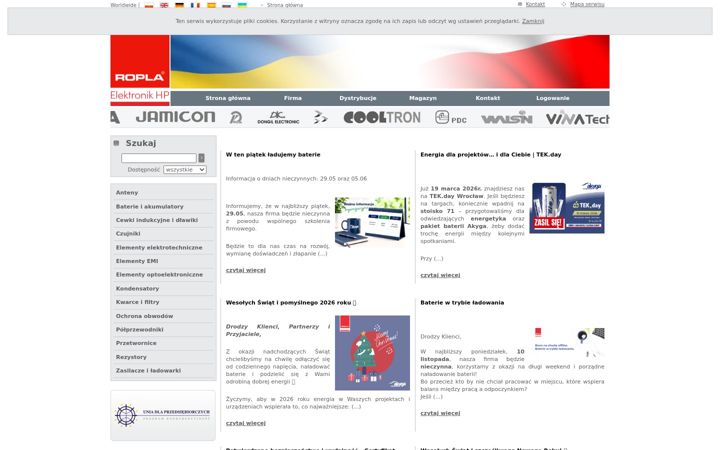Screen dimensions: 720x450
Task: Click 'czytaj więcej' under Christmas wishes article
Action: pyautogui.click(x=246, y=423)
